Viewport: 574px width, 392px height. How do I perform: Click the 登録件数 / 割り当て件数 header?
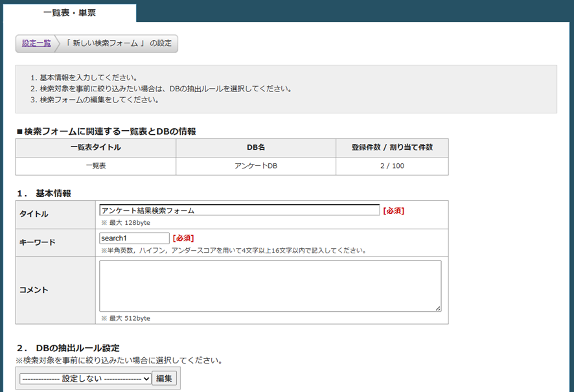coord(392,148)
